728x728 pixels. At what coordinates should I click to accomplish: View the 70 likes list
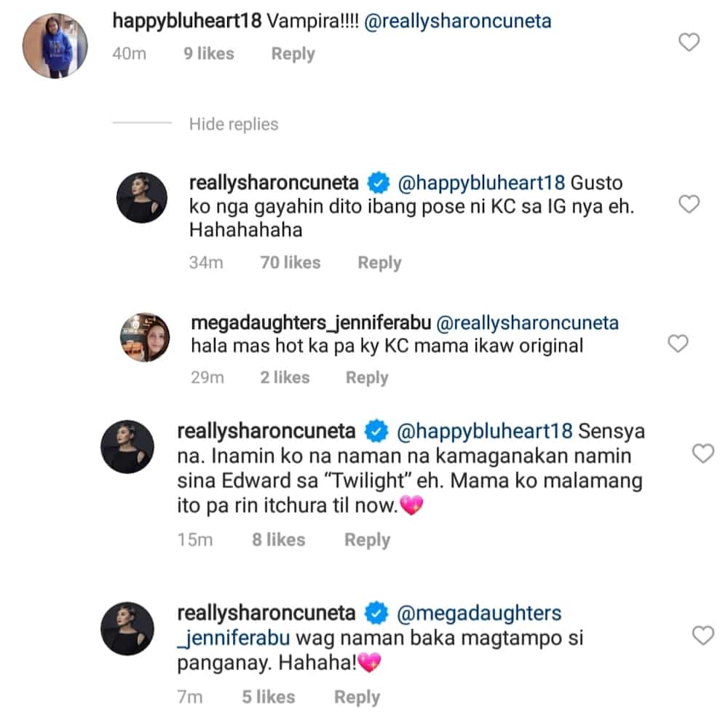(290, 263)
